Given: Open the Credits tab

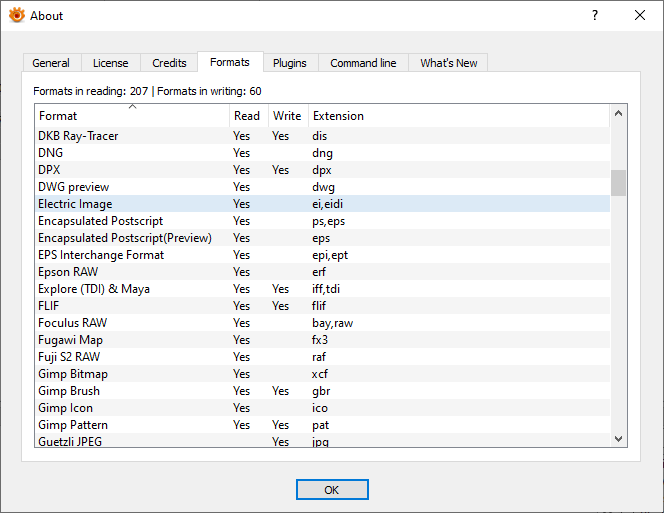Looking at the screenshot, I should click(x=169, y=63).
